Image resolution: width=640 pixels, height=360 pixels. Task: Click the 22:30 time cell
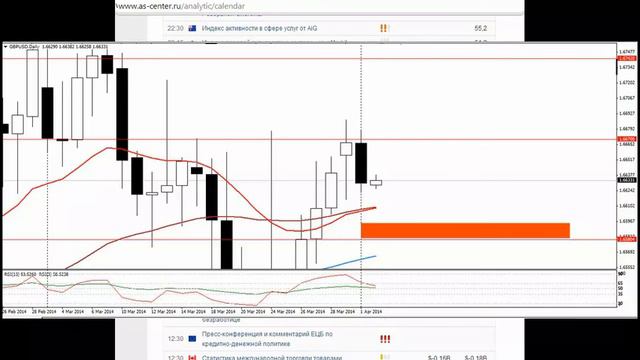click(176, 28)
